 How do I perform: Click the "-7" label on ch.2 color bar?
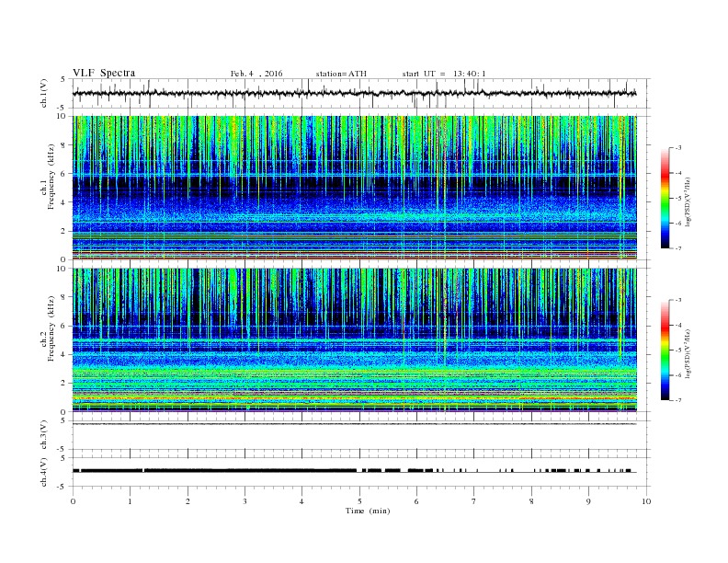point(677,400)
